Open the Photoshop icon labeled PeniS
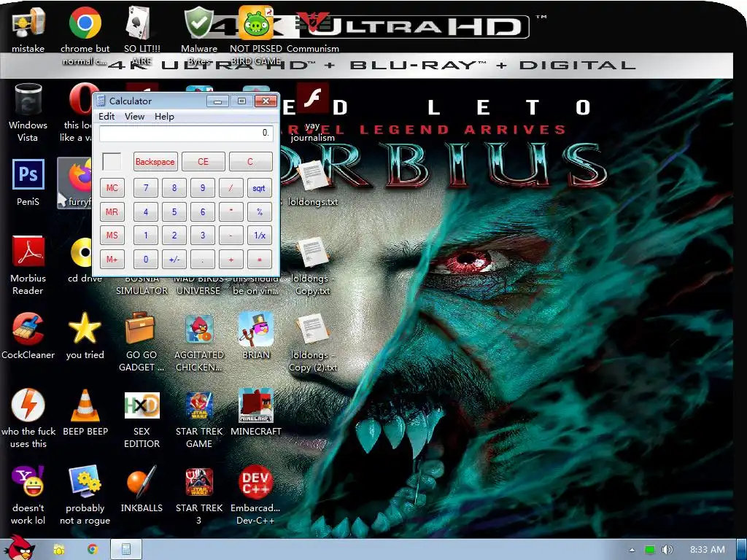 pyautogui.click(x=28, y=183)
